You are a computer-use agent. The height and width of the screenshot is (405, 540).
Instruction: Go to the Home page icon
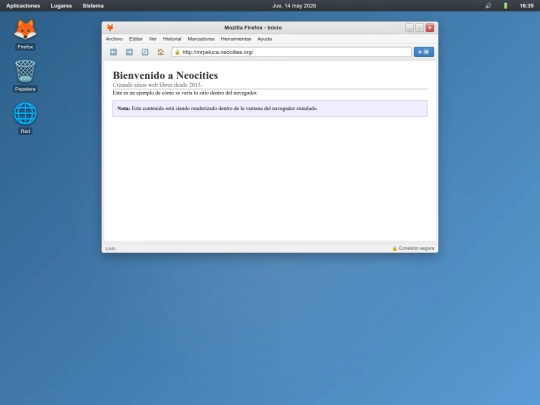click(161, 52)
